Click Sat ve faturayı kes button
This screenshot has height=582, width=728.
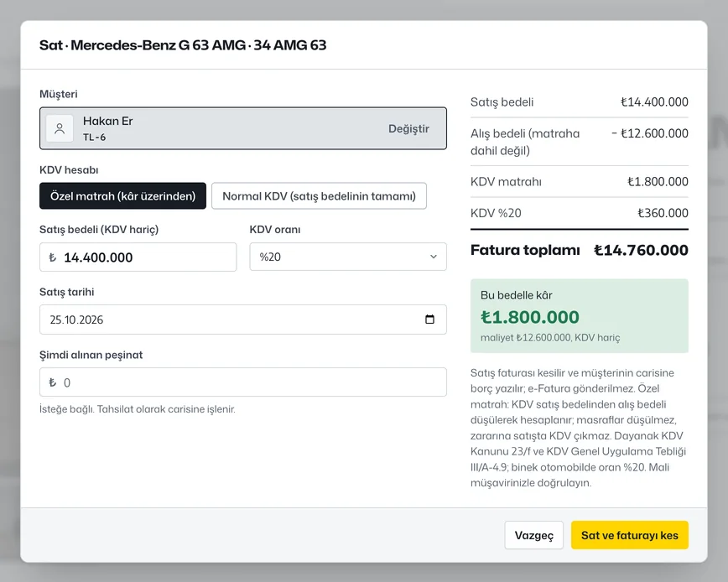(x=630, y=535)
